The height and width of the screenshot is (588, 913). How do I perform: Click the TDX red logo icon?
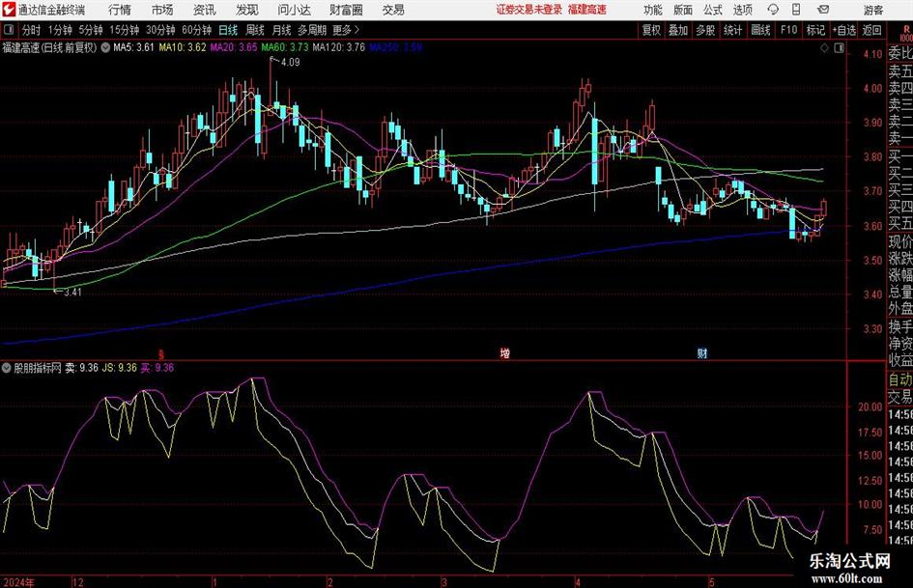[9, 10]
